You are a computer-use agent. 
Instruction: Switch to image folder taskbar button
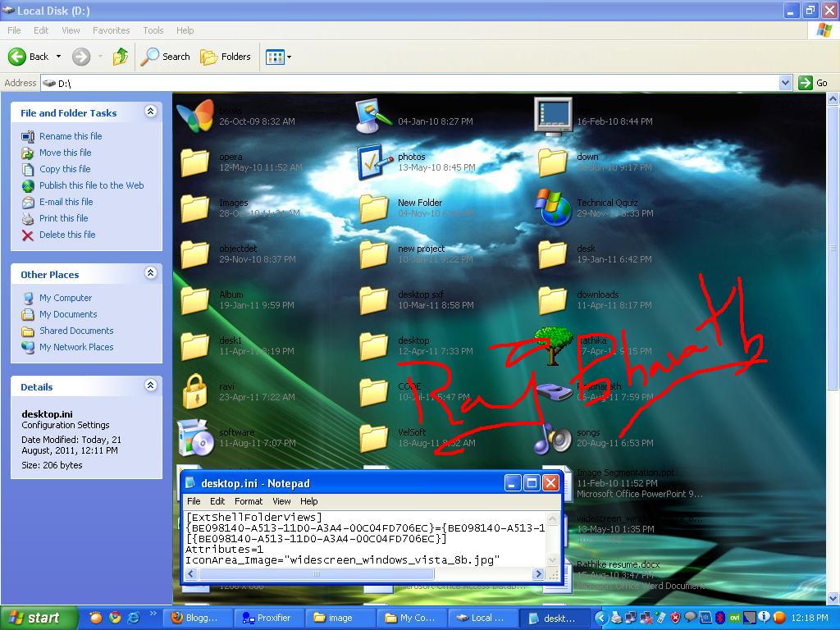click(x=340, y=619)
